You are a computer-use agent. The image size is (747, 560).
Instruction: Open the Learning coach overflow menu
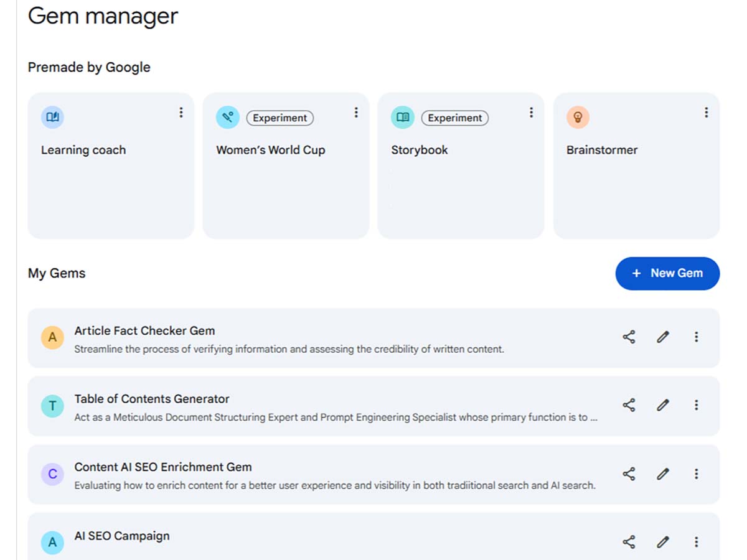[181, 113]
